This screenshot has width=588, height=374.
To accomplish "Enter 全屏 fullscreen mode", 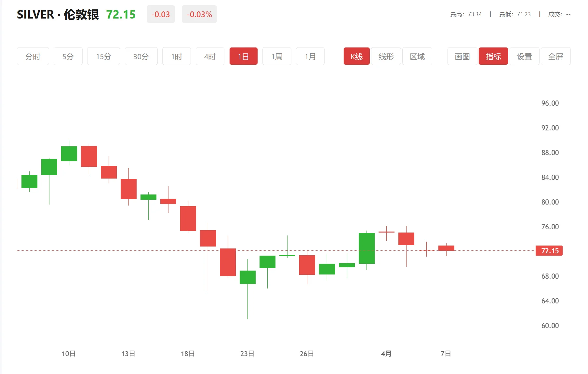I will 555,56.
